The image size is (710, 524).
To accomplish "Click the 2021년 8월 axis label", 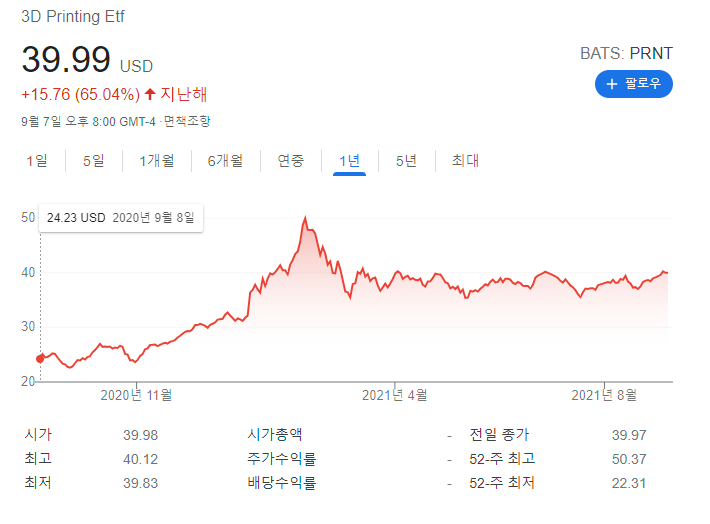I will pyautogui.click(x=604, y=395).
